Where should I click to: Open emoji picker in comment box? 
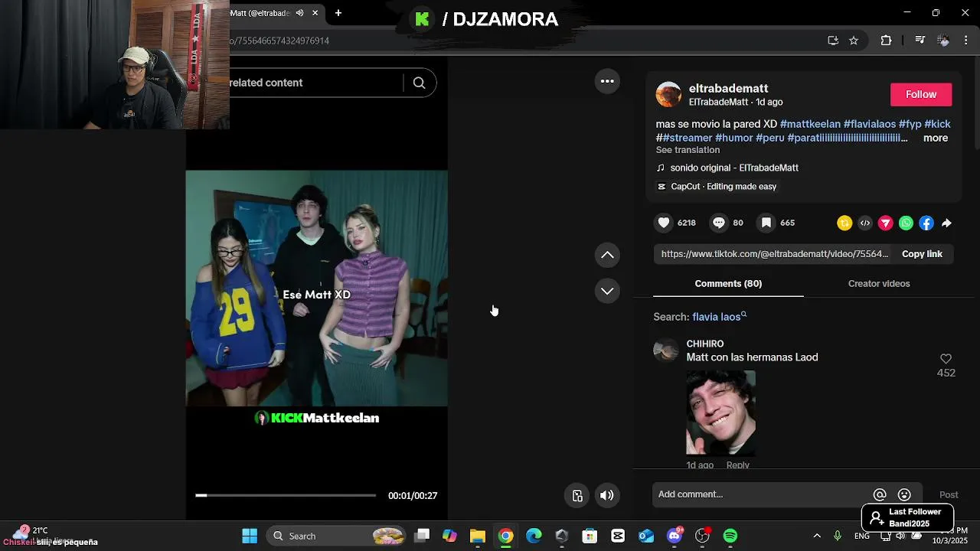tap(904, 495)
